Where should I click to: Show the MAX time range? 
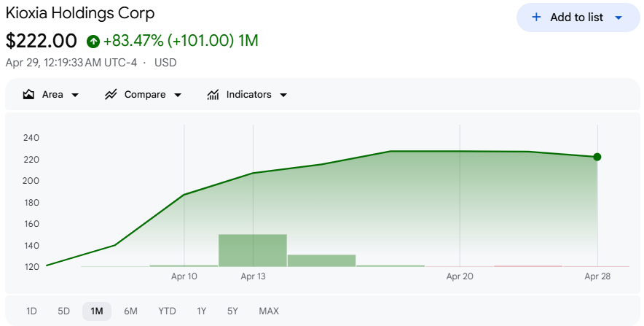coord(269,311)
